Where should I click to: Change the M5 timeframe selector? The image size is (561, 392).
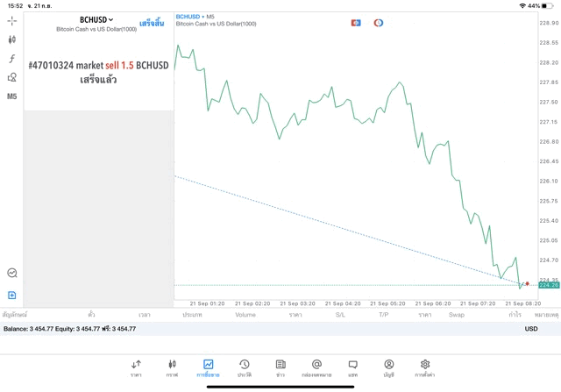12,96
